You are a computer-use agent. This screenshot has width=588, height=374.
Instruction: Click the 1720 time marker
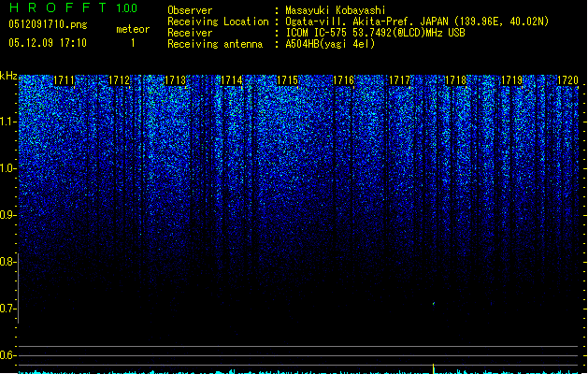pos(567,80)
